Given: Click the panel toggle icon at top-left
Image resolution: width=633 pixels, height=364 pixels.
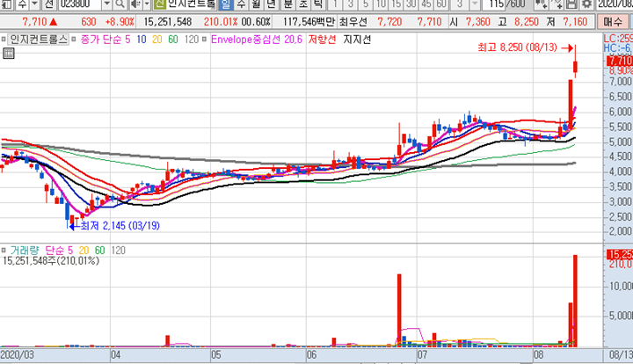Looking at the screenshot, I should pos(6,4).
